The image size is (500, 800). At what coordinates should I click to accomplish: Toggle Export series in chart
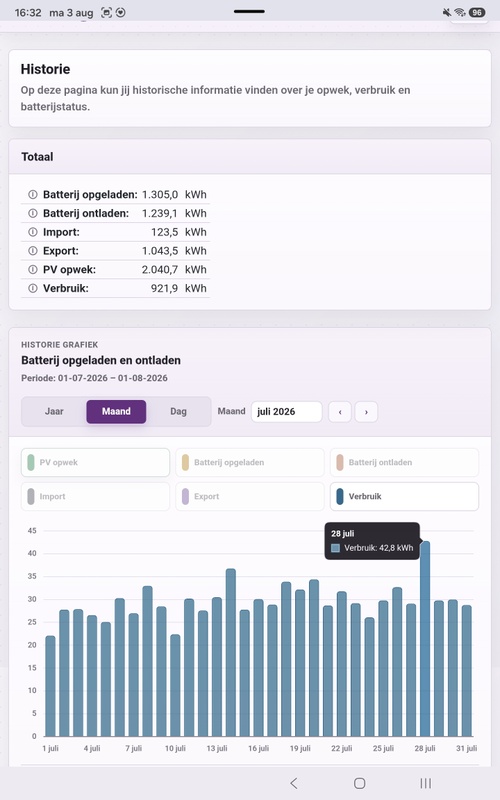tap(250, 496)
